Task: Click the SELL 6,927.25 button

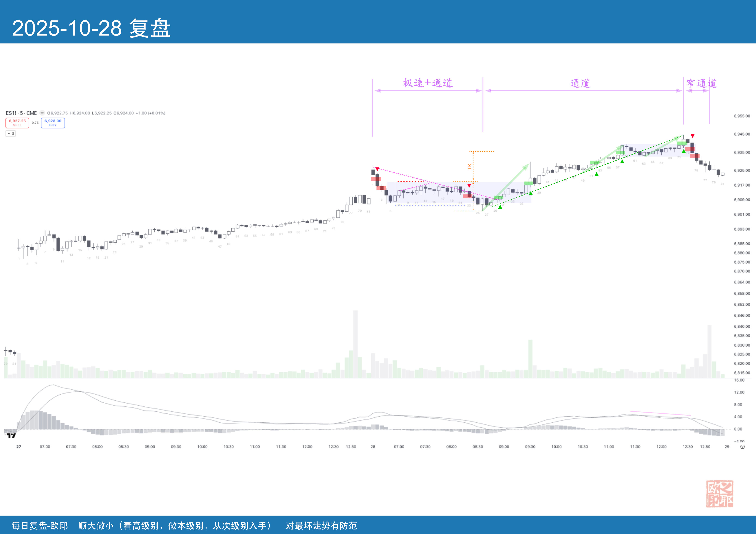Action: coord(17,123)
